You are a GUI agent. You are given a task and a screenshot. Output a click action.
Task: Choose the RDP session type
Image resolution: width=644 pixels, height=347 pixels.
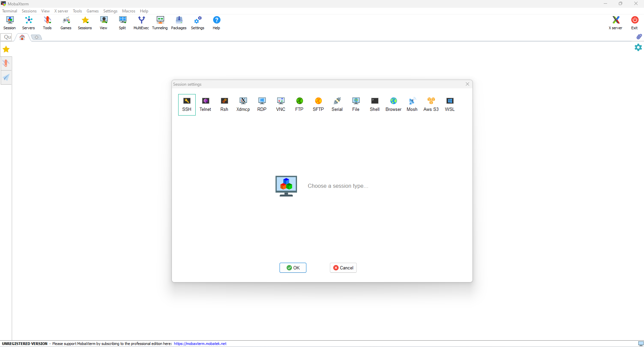pos(262,105)
